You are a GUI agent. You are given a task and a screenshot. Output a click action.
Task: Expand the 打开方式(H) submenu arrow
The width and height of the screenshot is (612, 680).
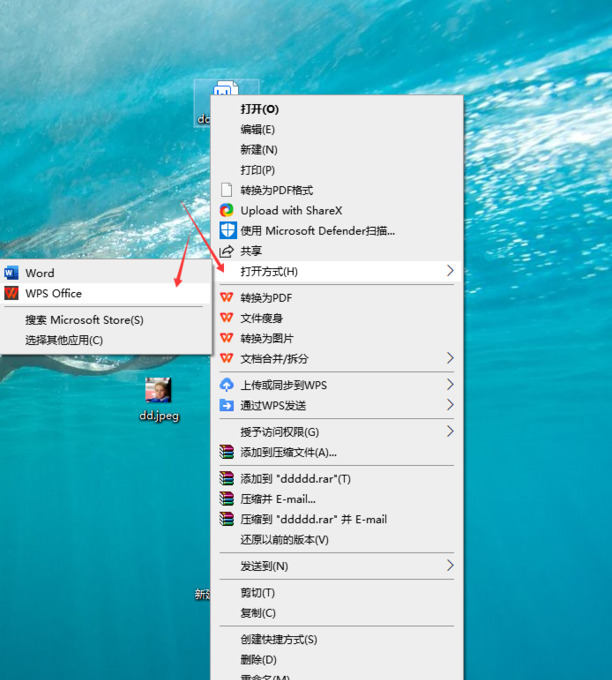tap(450, 271)
